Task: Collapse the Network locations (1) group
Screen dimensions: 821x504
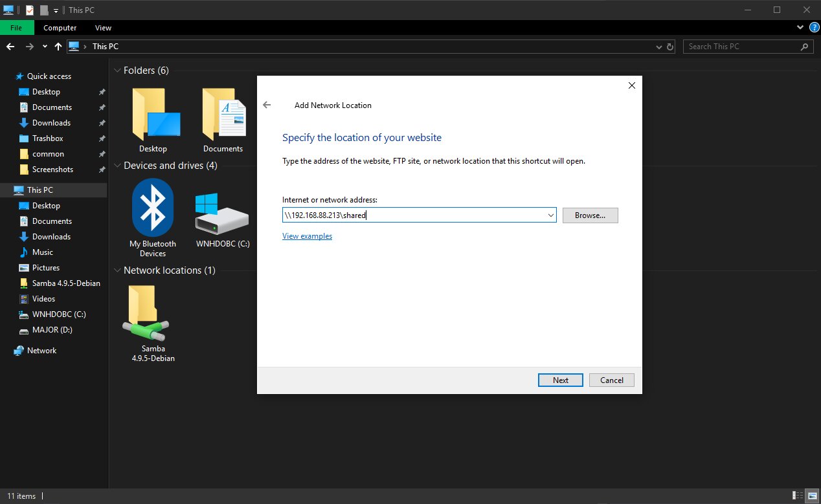Action: coord(117,270)
